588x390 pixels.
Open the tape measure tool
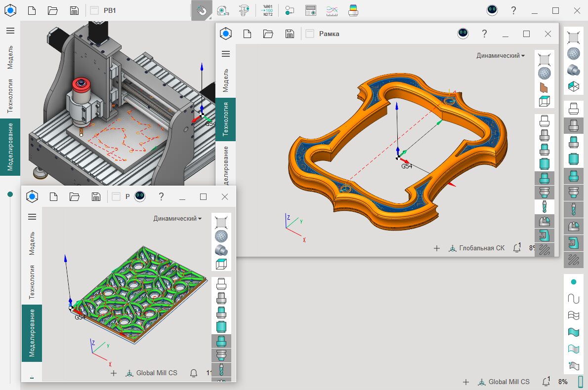tap(223, 10)
